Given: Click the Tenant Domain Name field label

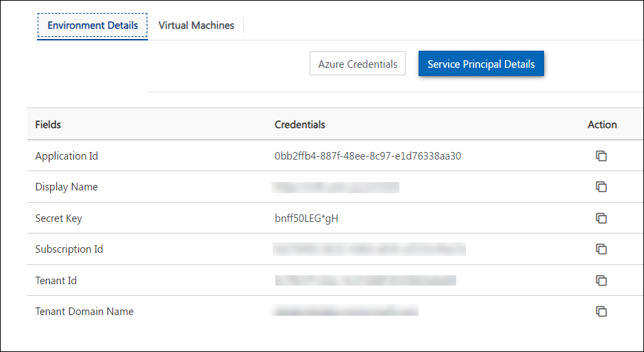Looking at the screenshot, I should [84, 312].
